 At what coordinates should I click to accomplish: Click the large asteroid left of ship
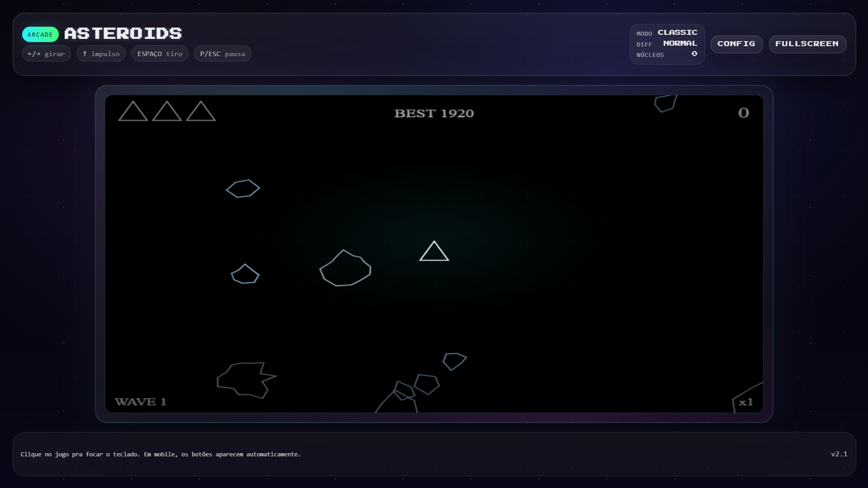pos(345,268)
